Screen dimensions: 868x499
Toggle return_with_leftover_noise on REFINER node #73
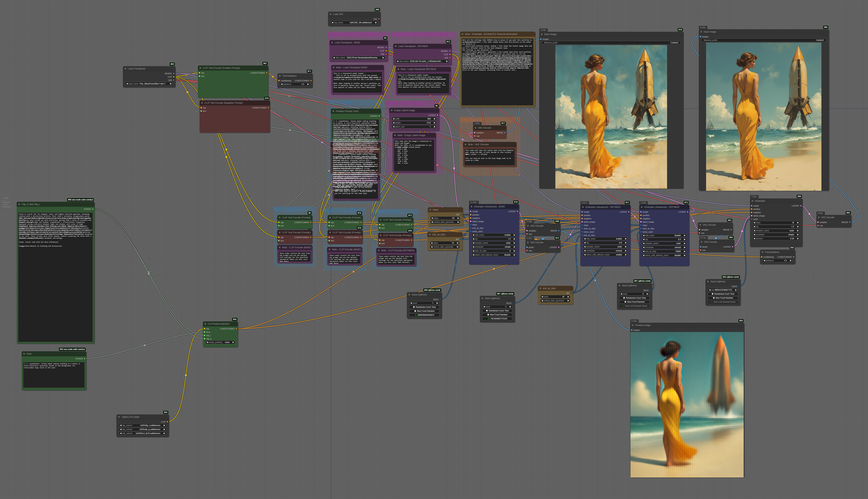point(664,255)
